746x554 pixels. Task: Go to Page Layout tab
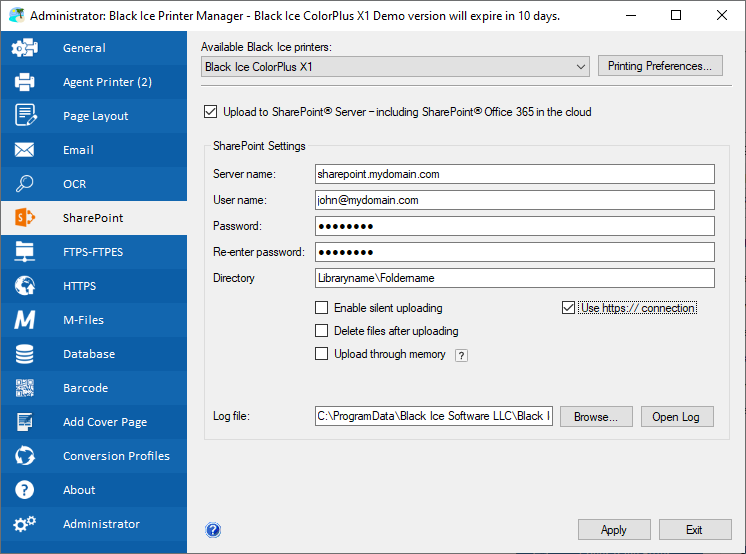(x=94, y=116)
